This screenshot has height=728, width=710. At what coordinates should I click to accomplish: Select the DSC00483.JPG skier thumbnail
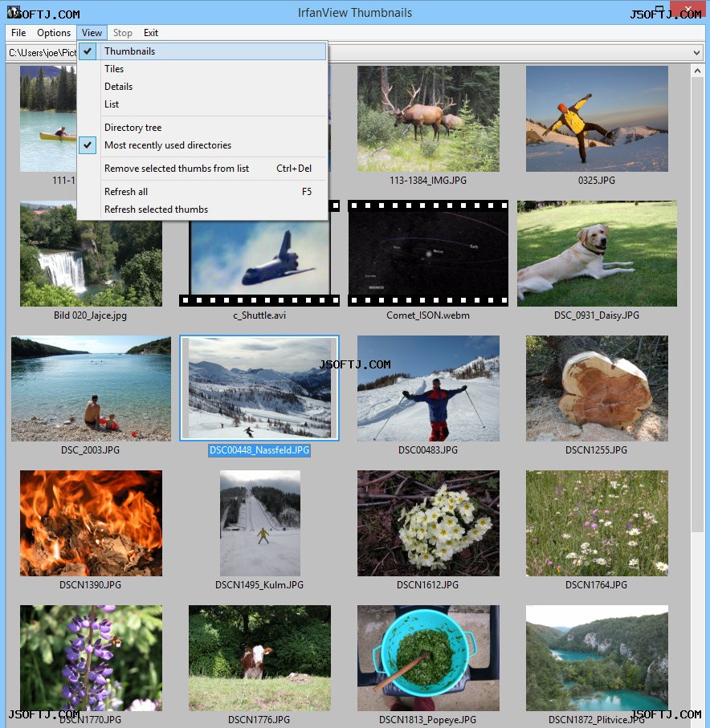coord(428,388)
